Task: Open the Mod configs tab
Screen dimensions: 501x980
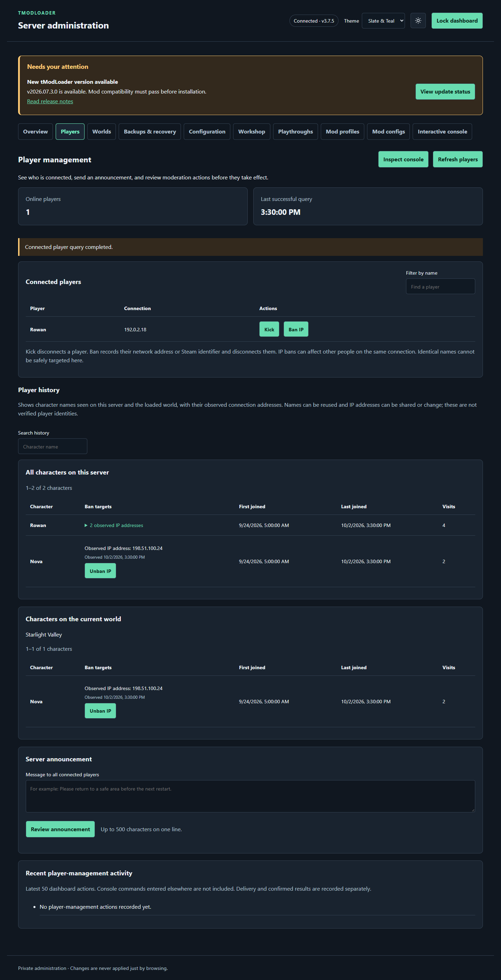Action: (388, 132)
